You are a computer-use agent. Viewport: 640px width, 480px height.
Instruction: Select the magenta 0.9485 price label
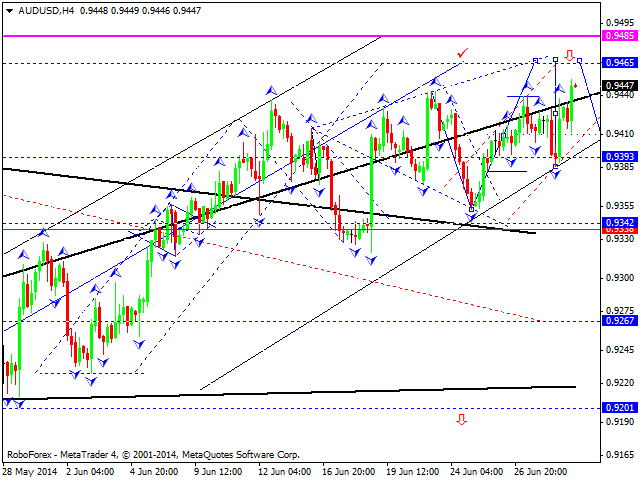click(x=620, y=36)
